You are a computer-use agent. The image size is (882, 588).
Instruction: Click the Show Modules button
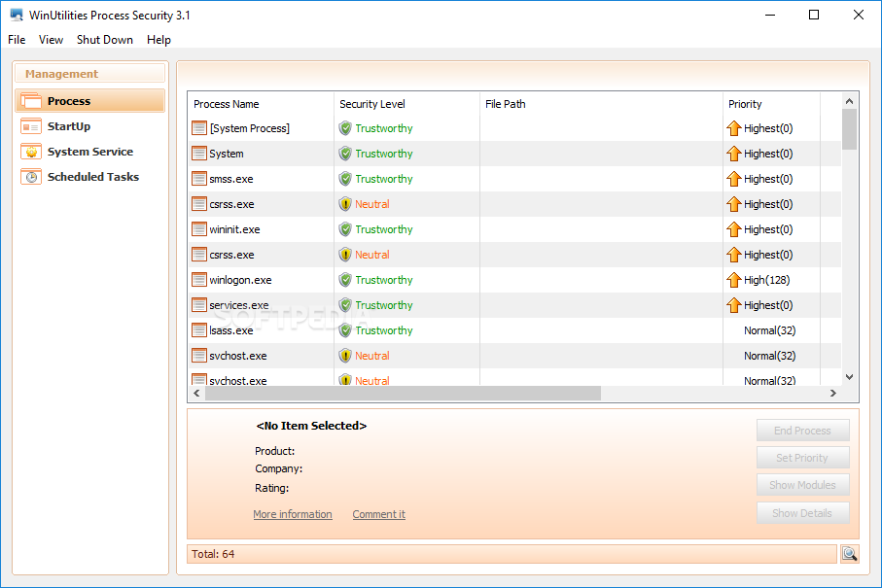click(802, 485)
